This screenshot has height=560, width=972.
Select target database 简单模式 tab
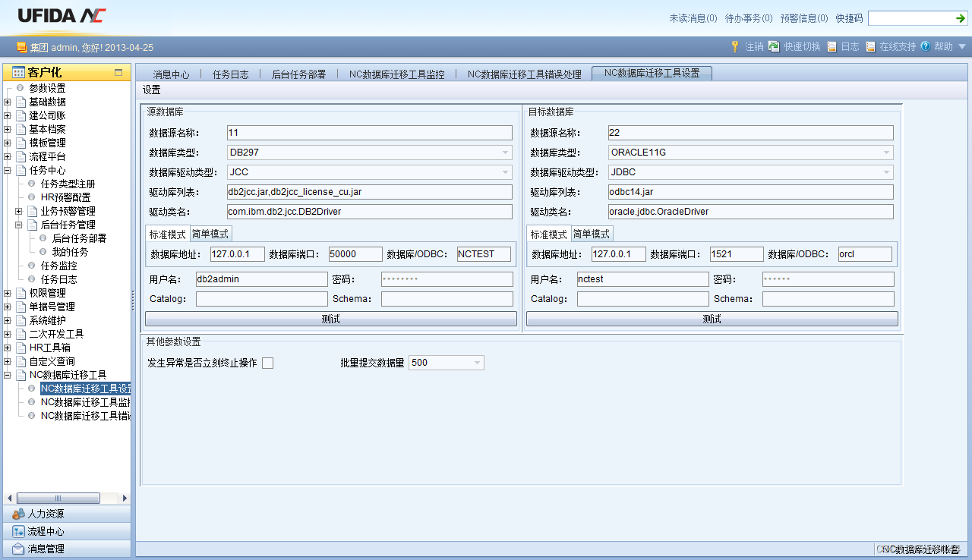click(592, 234)
